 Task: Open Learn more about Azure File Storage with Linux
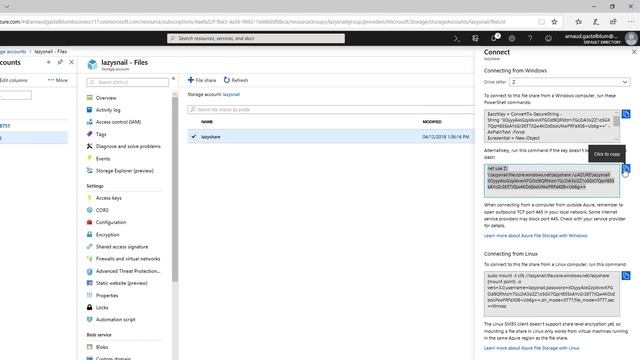tap(531, 348)
